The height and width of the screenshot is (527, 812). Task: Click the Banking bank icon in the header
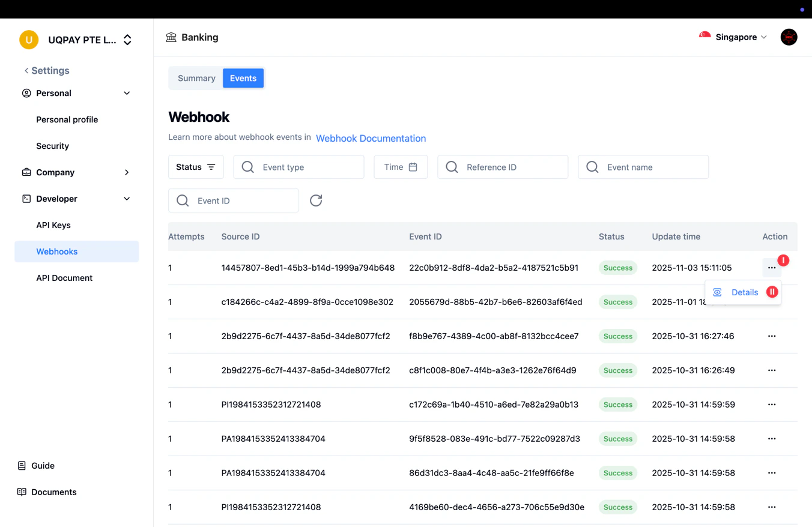(171, 37)
